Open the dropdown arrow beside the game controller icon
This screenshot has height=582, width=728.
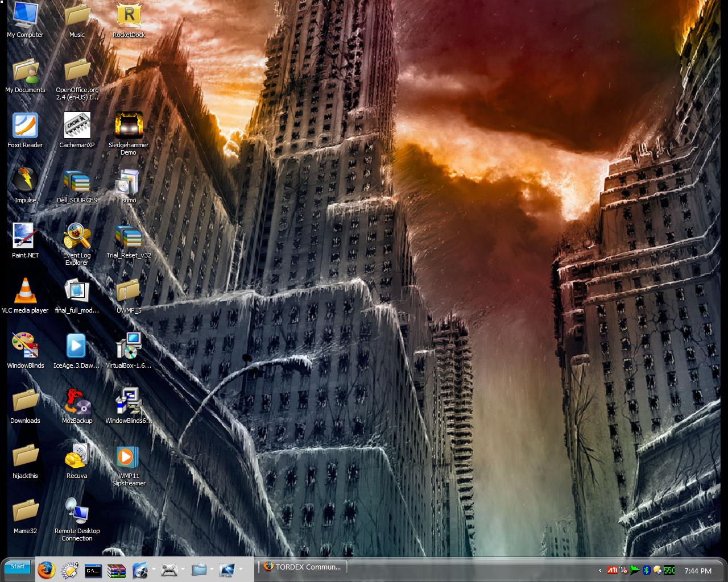click(183, 569)
